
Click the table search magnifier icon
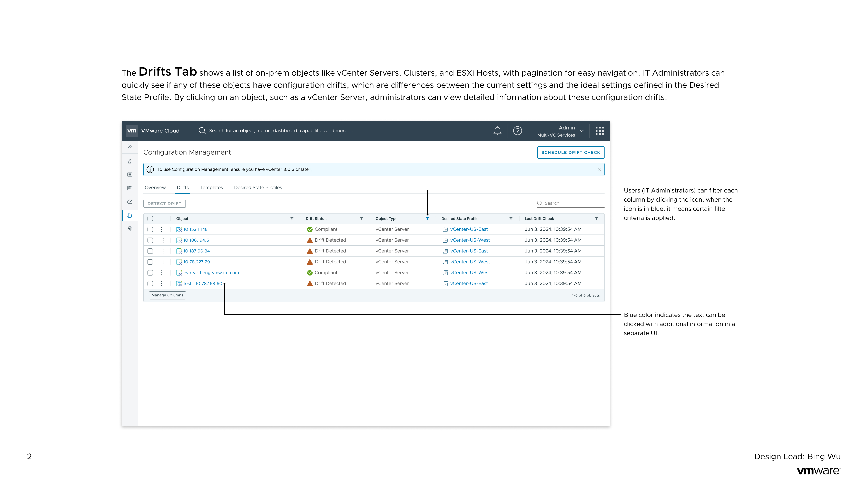539,203
